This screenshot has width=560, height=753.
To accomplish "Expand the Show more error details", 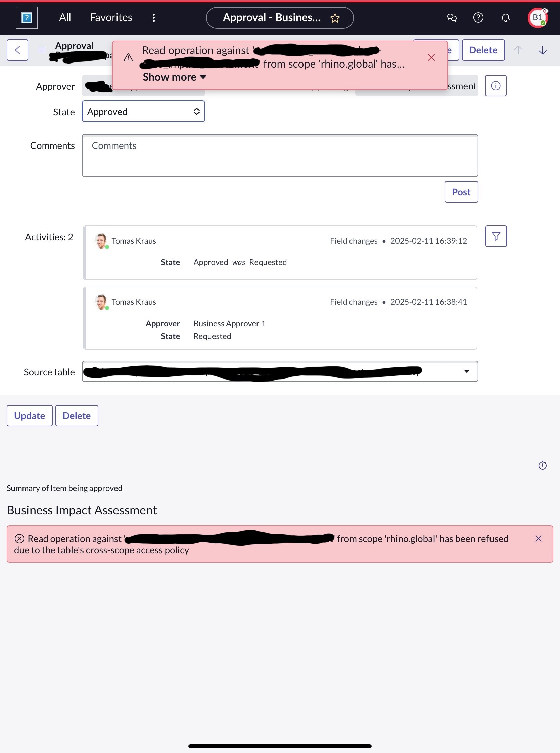I will click(175, 77).
